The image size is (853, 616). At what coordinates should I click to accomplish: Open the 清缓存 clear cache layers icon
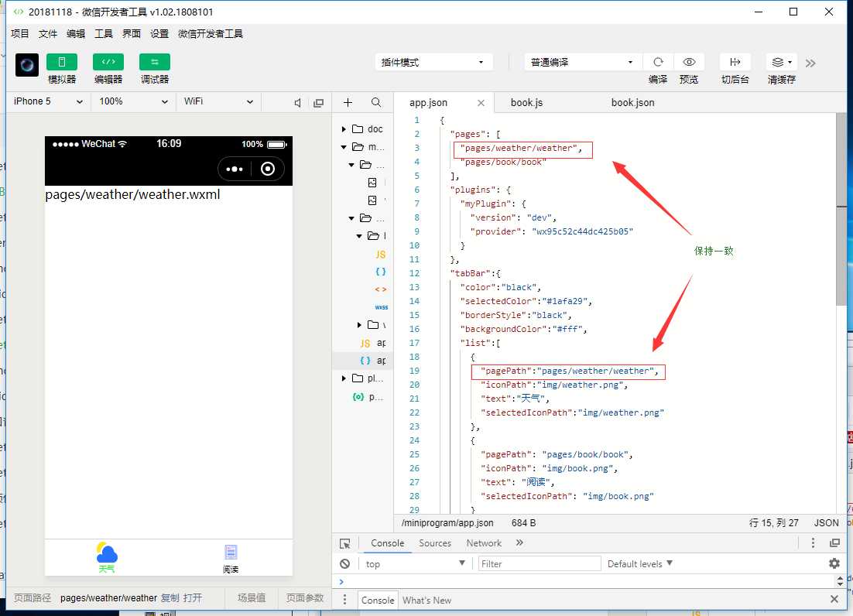[782, 62]
